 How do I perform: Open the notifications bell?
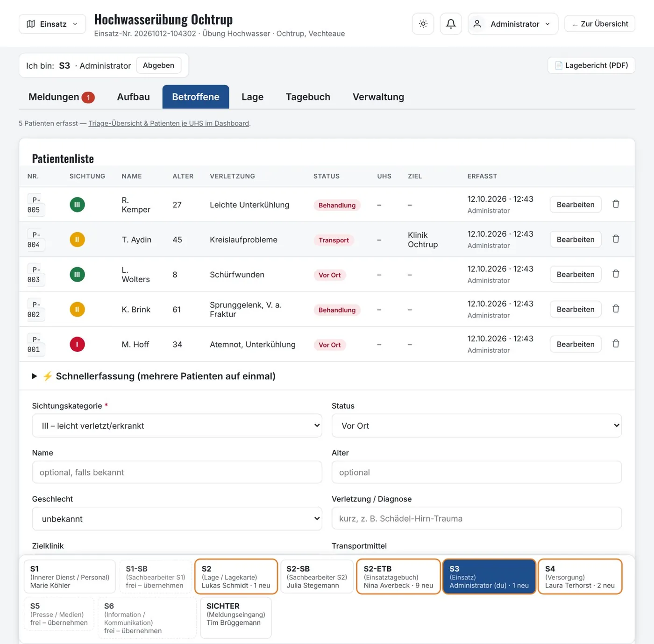tap(451, 24)
